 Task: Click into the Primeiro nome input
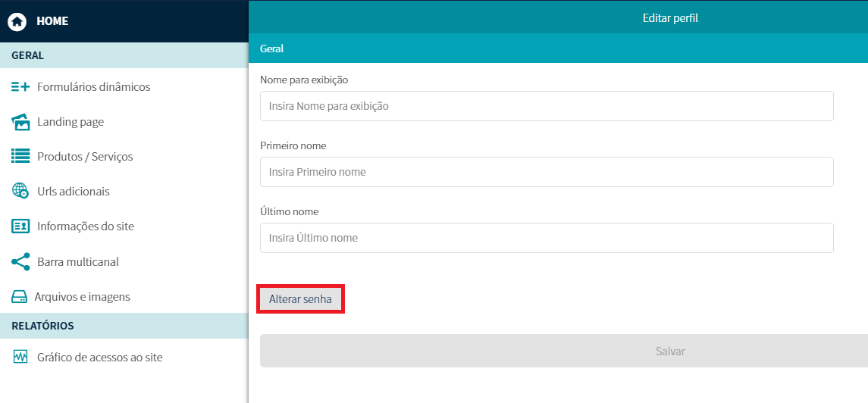point(546,172)
